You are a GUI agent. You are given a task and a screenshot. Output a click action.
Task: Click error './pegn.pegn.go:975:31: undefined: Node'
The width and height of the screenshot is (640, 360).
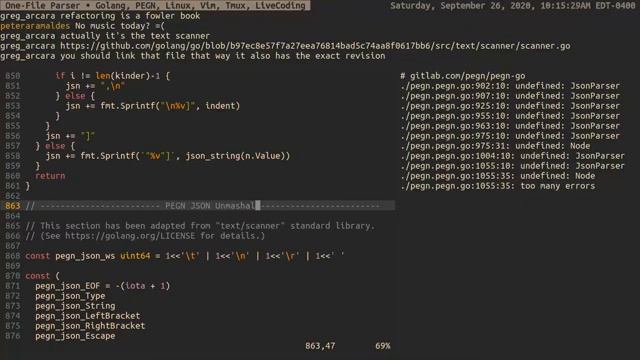pos(495,146)
